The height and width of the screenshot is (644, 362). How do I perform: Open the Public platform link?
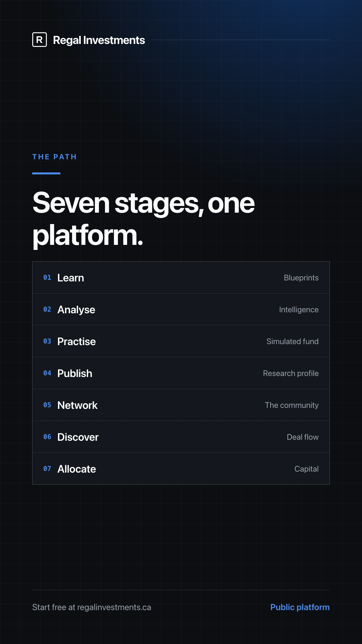point(300,607)
